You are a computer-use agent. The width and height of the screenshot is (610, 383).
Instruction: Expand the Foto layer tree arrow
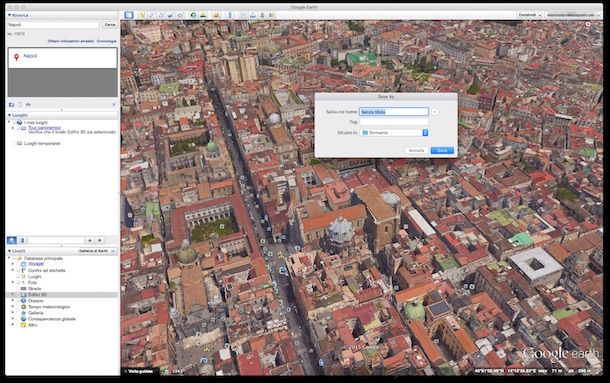(x=13, y=283)
